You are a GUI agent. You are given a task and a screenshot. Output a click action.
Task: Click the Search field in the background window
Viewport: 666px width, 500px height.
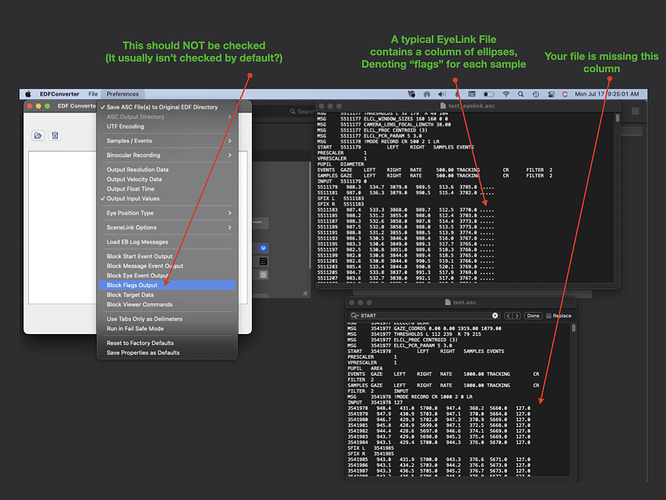tap(302, 111)
